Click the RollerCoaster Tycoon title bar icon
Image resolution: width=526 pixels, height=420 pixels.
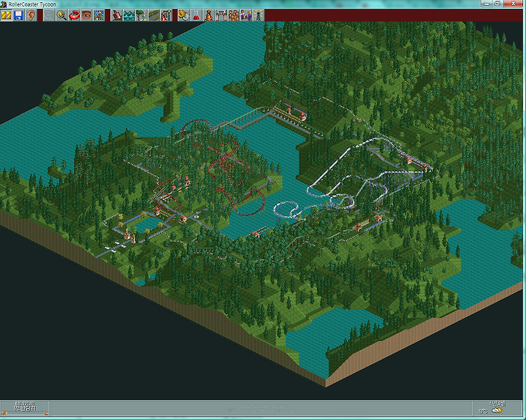4,4
